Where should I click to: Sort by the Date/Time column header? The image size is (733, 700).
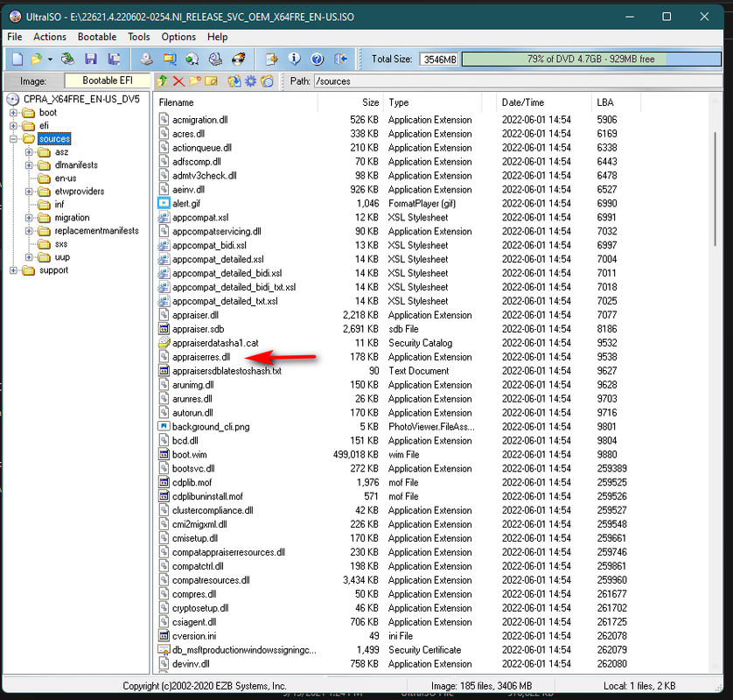click(544, 102)
